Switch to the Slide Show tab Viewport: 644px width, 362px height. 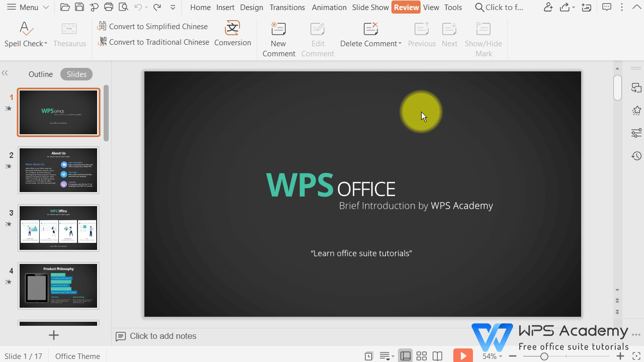pos(370,7)
